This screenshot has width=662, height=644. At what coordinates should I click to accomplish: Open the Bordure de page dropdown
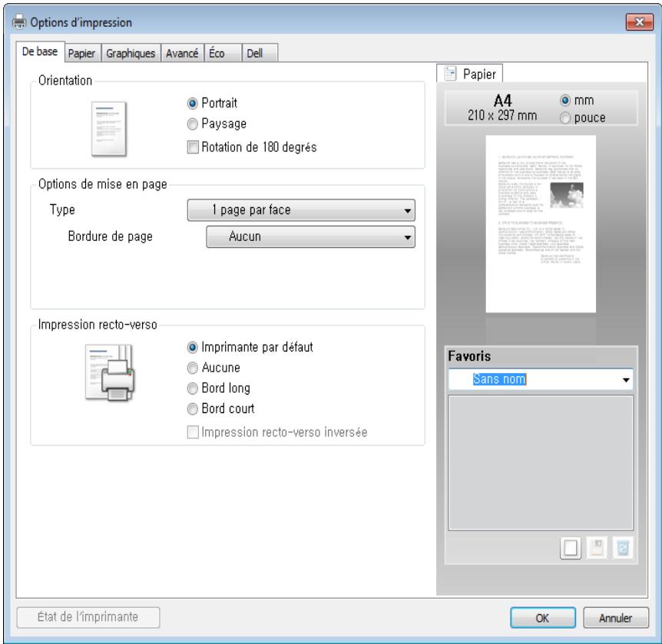click(310, 236)
